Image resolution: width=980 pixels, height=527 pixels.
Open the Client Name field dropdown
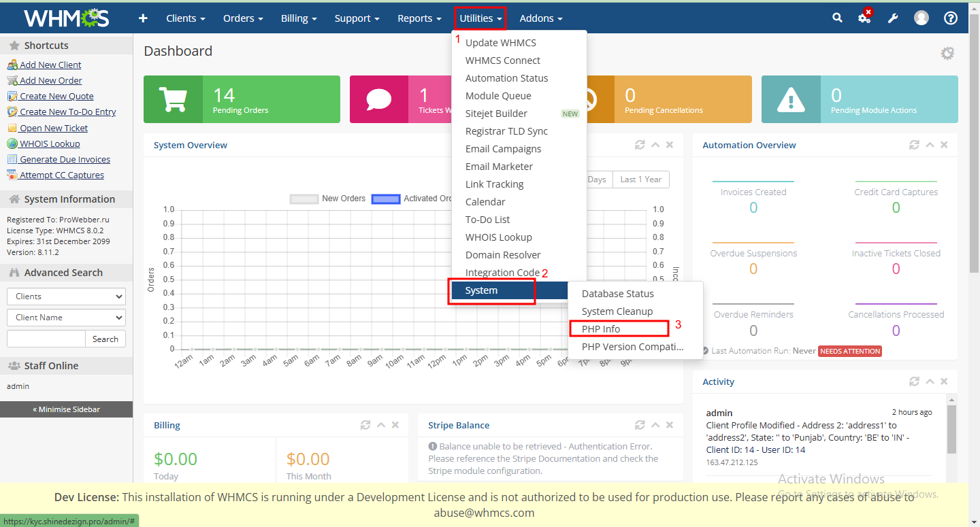point(66,318)
